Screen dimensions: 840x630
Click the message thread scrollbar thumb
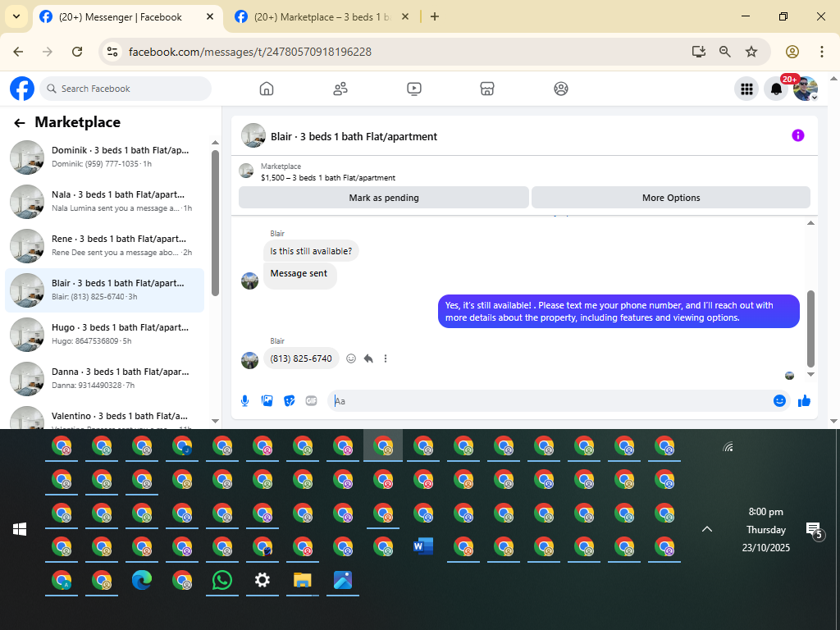tap(810, 328)
